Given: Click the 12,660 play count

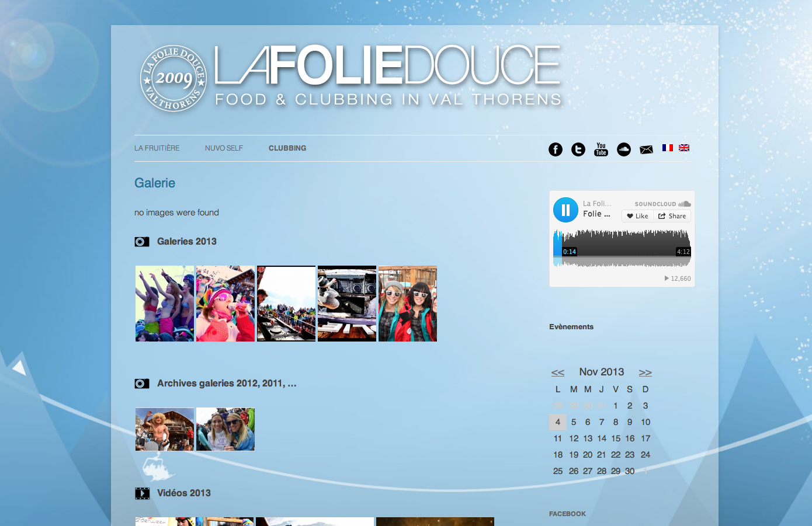Looking at the screenshot, I should click(x=678, y=278).
